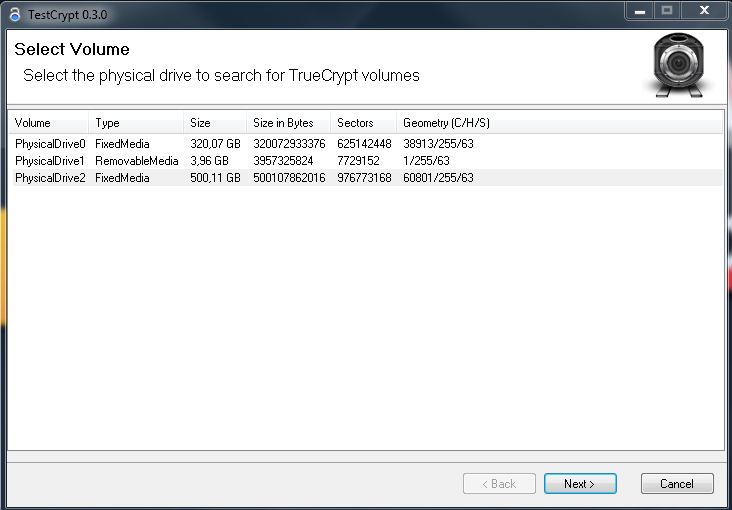This screenshot has width=732, height=510.
Task: Click FixedMedia in the PhysicalDrive0 row
Action: [122, 143]
